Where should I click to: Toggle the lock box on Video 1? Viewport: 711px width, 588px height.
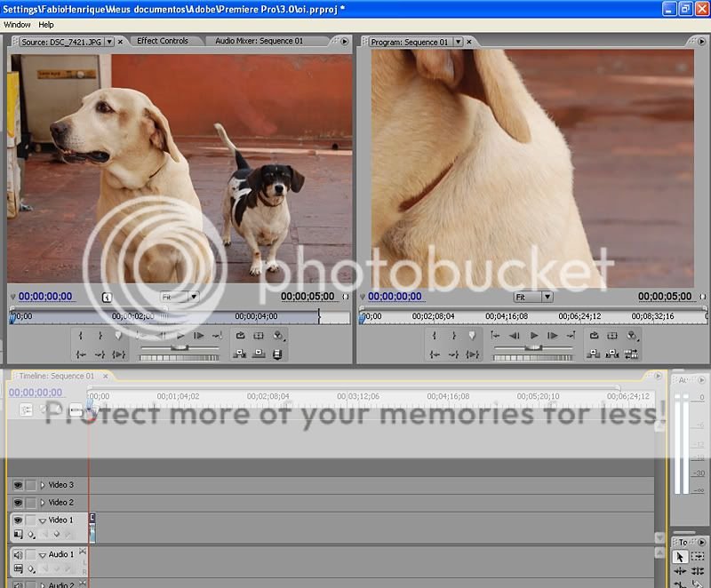coord(31,520)
